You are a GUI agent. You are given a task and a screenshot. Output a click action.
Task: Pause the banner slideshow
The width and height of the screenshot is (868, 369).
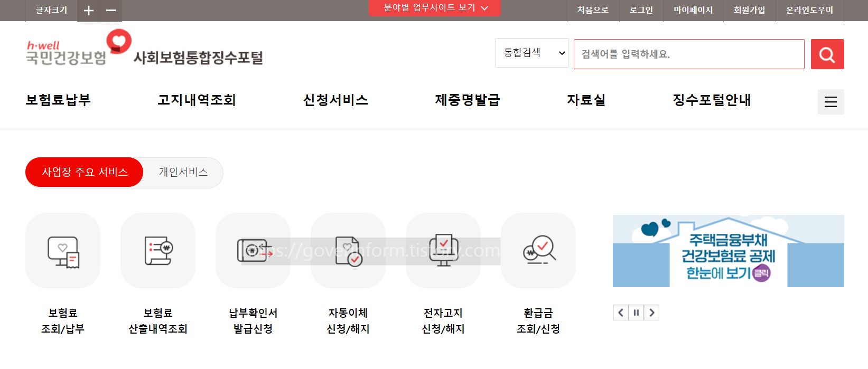(636, 313)
